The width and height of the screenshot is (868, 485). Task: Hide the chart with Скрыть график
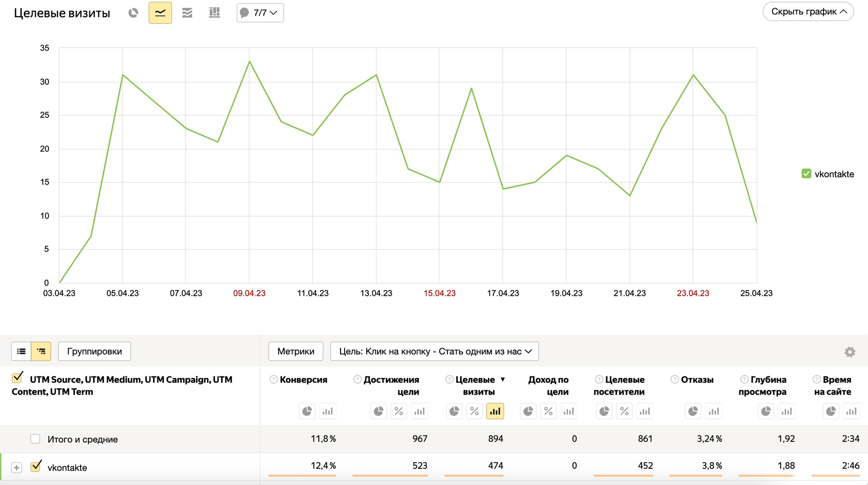click(x=808, y=12)
